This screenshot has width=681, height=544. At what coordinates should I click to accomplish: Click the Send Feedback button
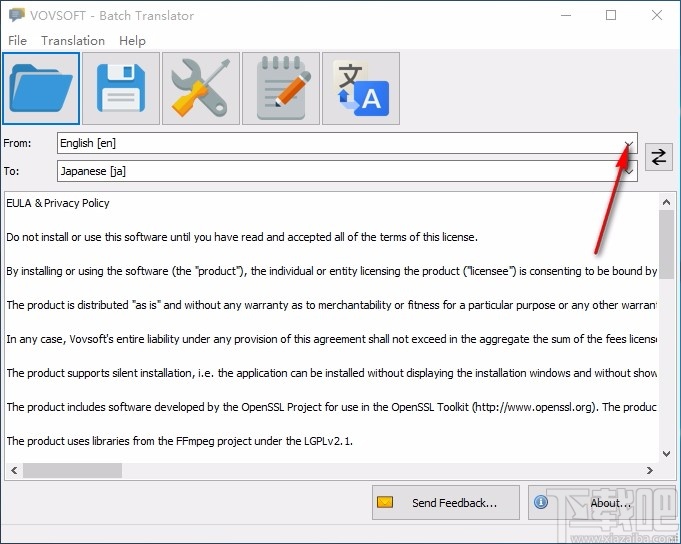tap(446, 502)
